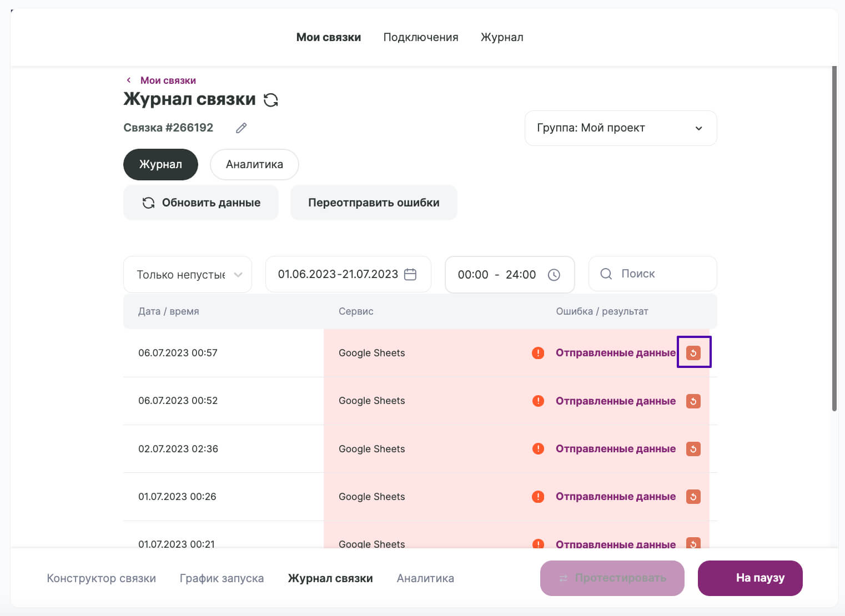This screenshot has width=845, height=616.
Task: Click the На паузу button
Action: pos(750,578)
